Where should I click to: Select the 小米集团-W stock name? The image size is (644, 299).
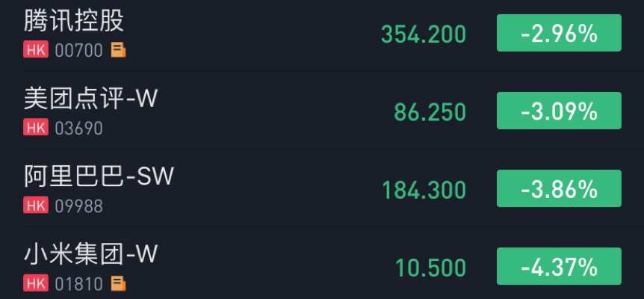pyautogui.click(x=91, y=254)
